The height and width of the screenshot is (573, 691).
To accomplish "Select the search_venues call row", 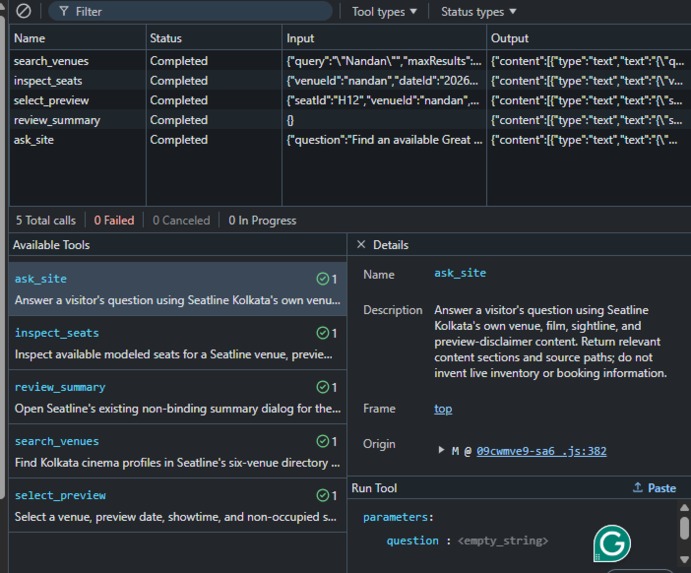I will coord(350,61).
